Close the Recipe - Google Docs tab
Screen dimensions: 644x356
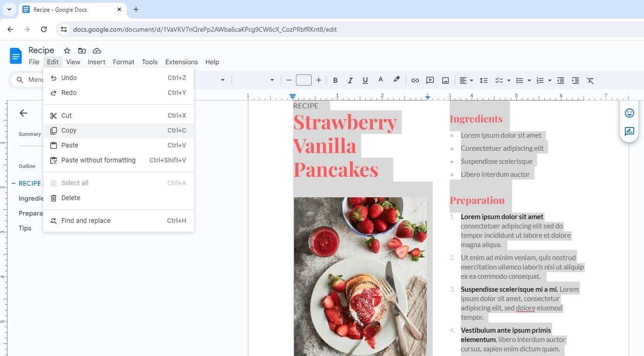coord(120,9)
